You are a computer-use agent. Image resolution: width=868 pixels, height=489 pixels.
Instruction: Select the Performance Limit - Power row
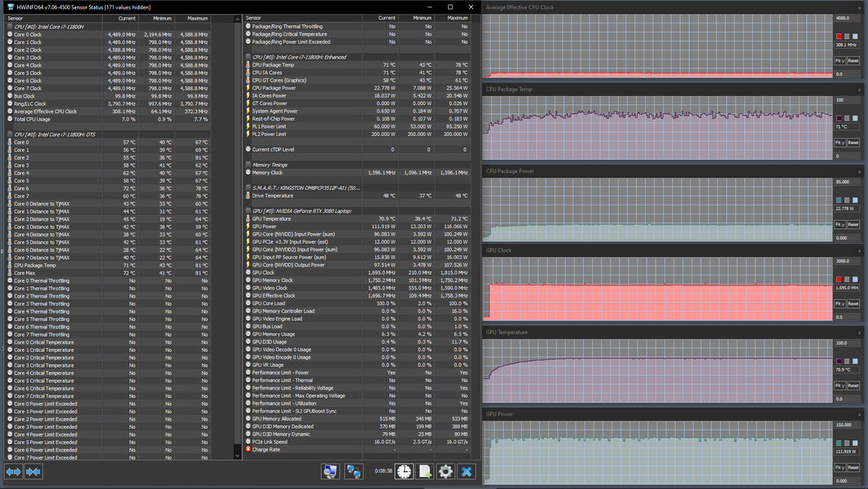click(357, 372)
